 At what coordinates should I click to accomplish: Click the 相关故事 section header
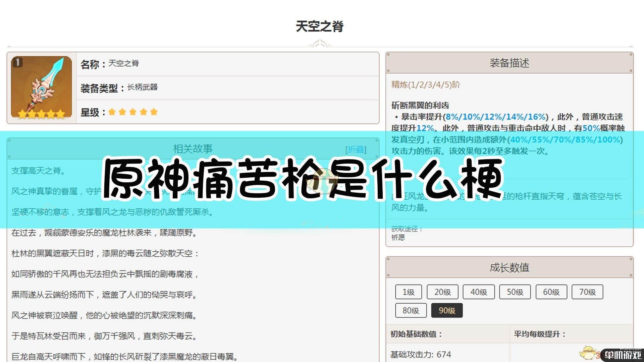(x=193, y=149)
